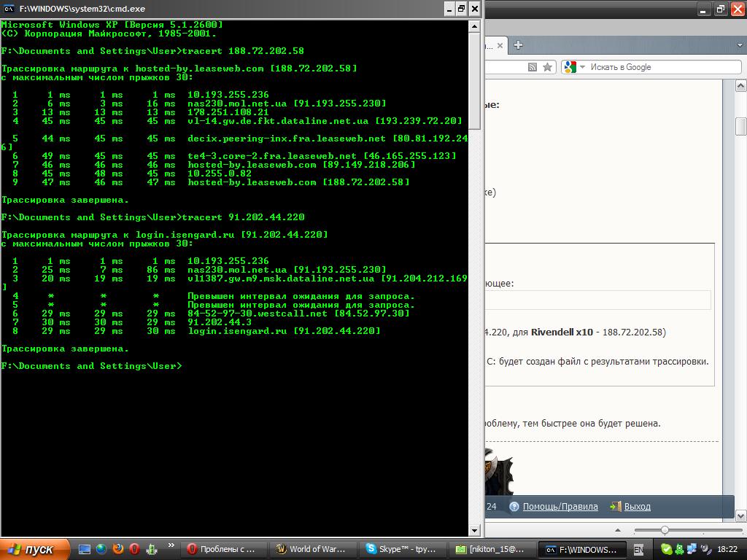Viewport: 747px width, 560px height.
Task: Click 'Rivendell x10' bold text in forum post
Action: pyautogui.click(x=562, y=332)
